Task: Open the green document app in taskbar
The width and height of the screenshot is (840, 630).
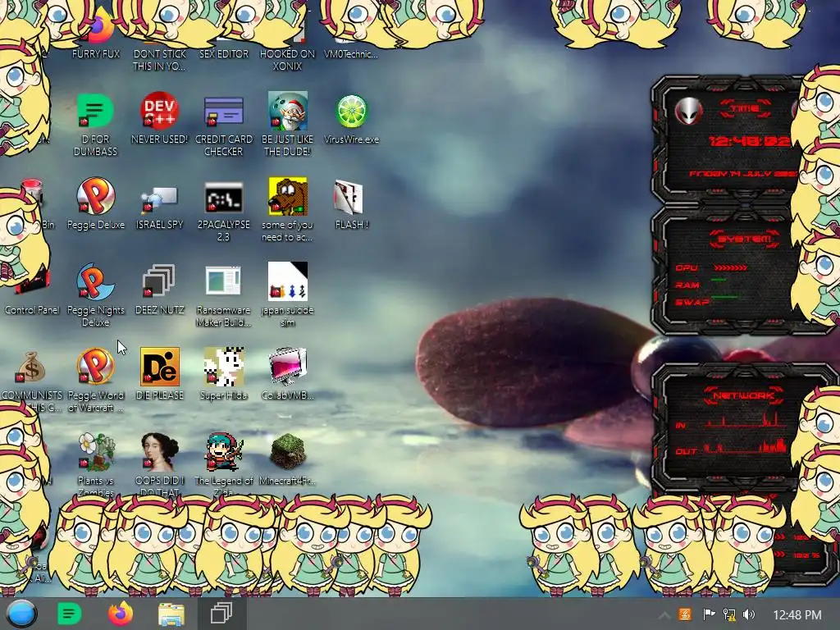Action: click(x=69, y=614)
